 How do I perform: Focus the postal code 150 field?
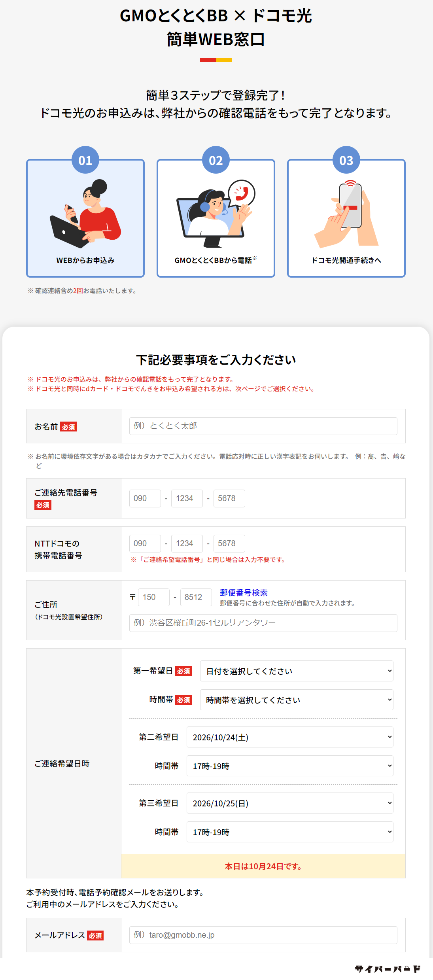(x=154, y=597)
